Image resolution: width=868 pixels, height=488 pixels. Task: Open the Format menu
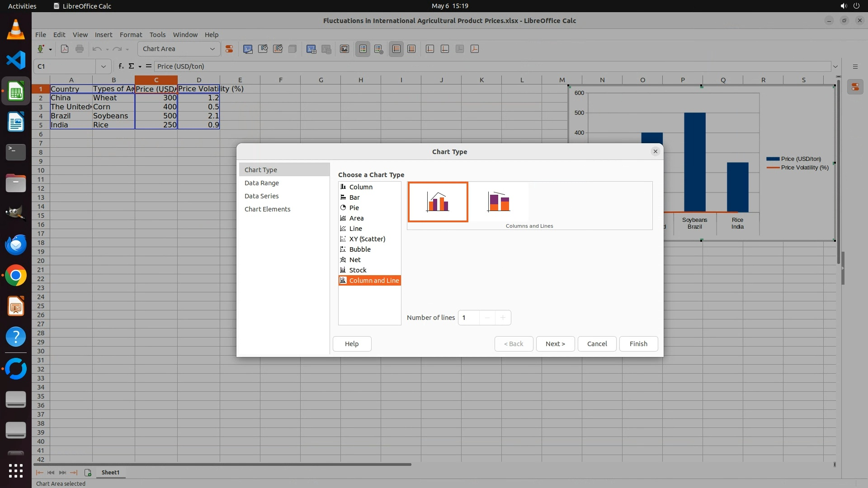(131, 35)
